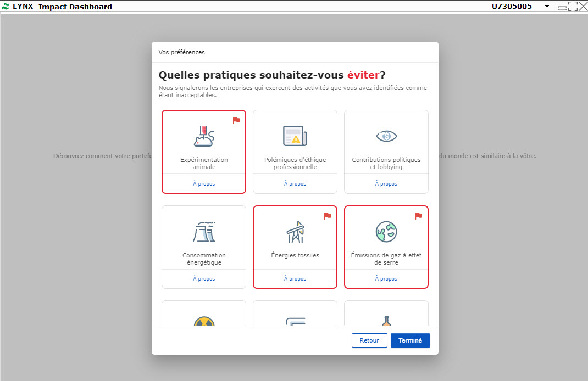Click the newspaper warning icon for Polémiques d'éthique
588x381 pixels.
pyautogui.click(x=295, y=136)
